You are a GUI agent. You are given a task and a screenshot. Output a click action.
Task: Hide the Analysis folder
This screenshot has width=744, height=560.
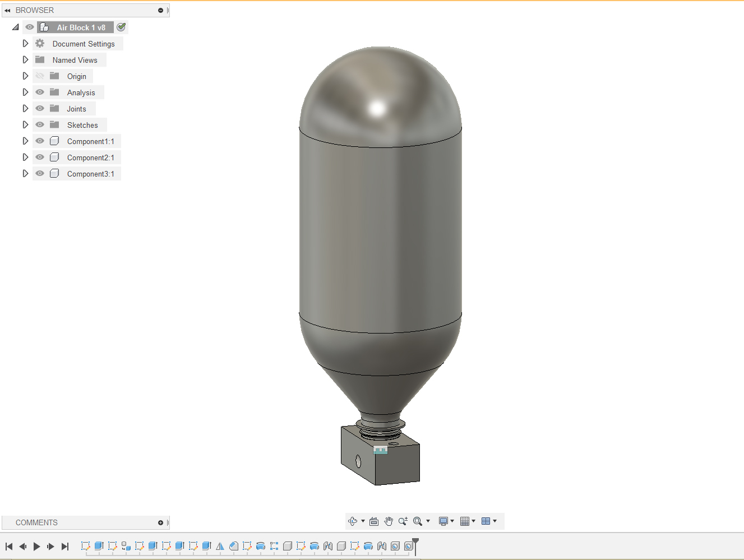coord(40,92)
